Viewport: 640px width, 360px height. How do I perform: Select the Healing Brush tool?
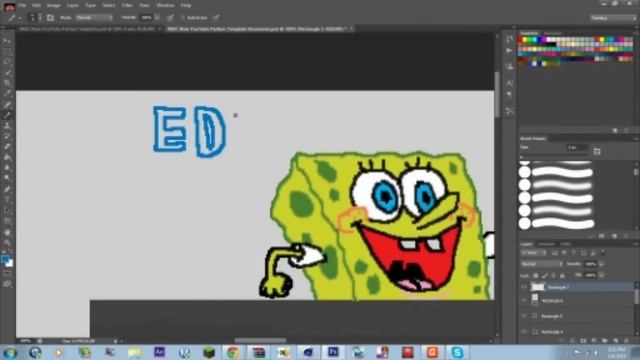[7, 104]
